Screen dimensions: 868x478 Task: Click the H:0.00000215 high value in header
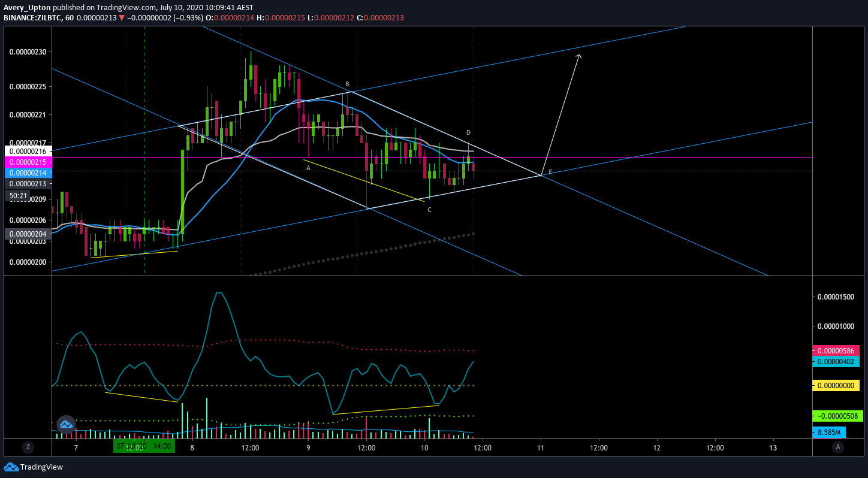282,18
